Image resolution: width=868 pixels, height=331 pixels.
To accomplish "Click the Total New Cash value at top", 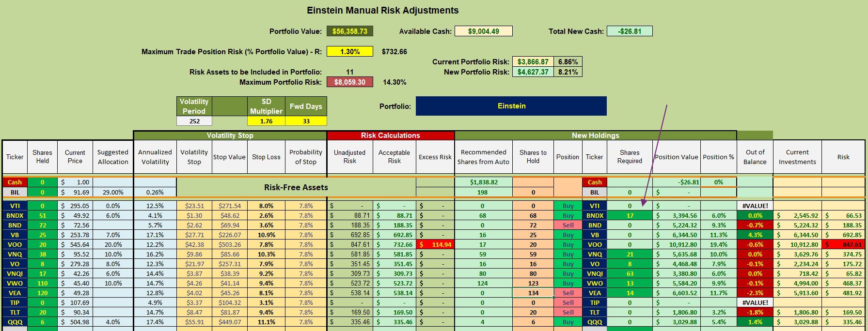I will pyautogui.click(x=630, y=31).
